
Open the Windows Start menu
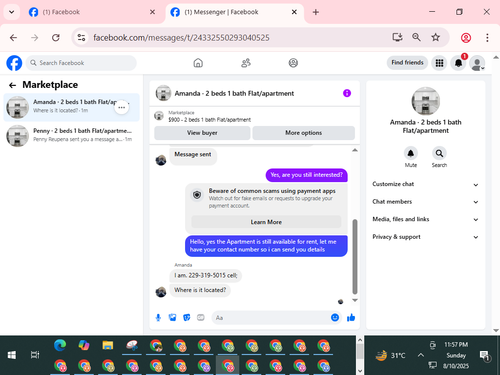pos(12,355)
